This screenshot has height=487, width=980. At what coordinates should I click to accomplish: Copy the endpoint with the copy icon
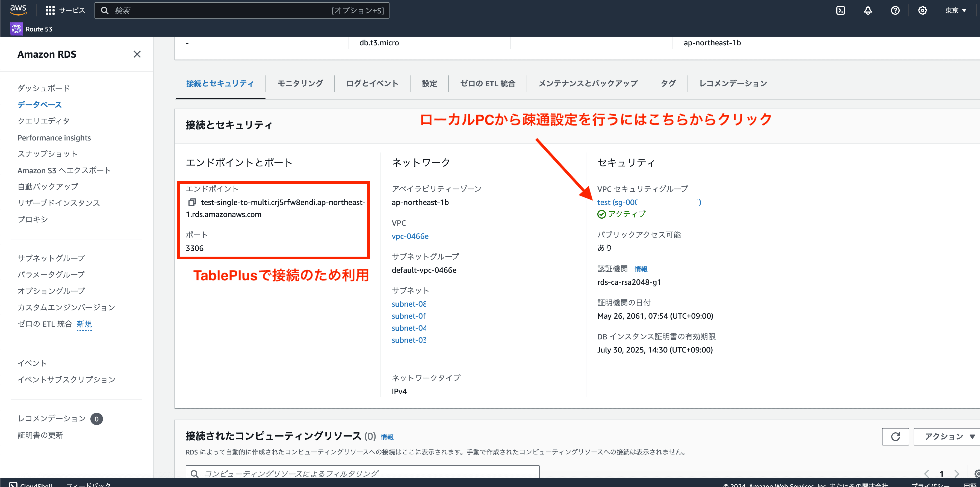click(x=192, y=202)
